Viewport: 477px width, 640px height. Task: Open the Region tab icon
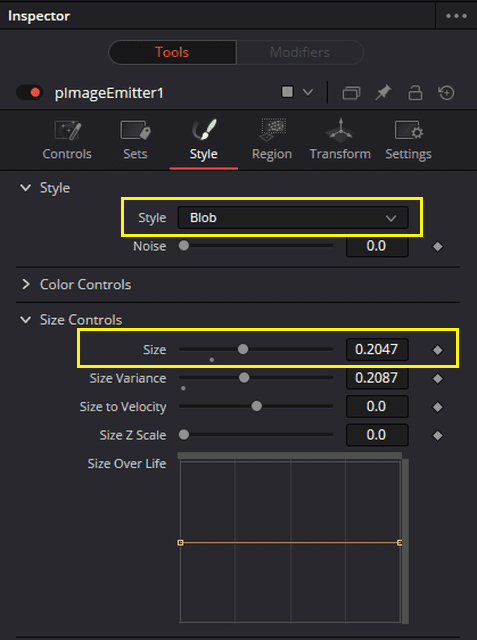272,130
